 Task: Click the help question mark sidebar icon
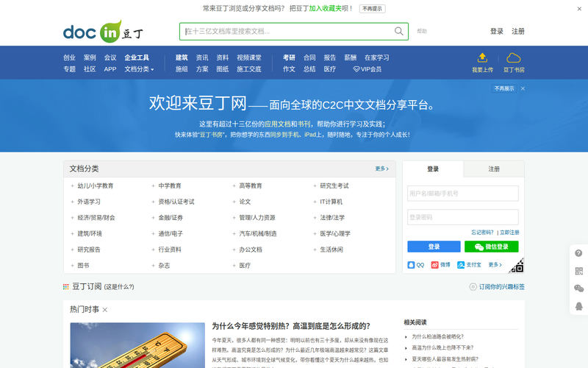coord(578,253)
